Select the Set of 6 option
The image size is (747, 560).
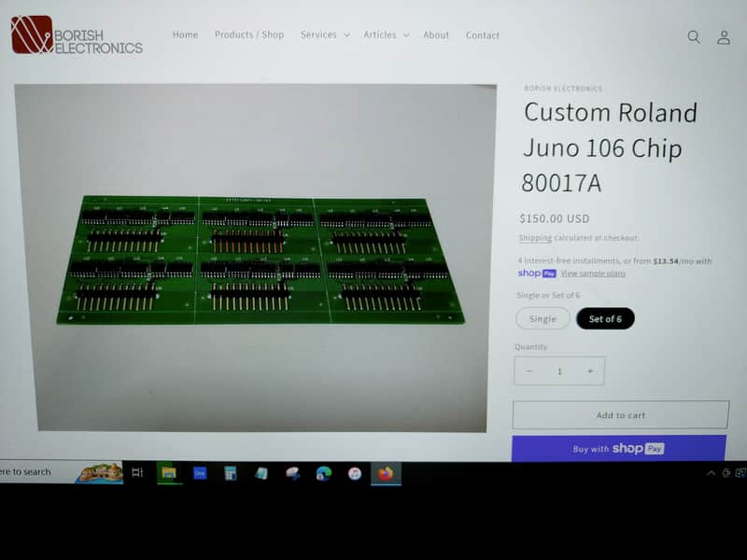point(605,318)
